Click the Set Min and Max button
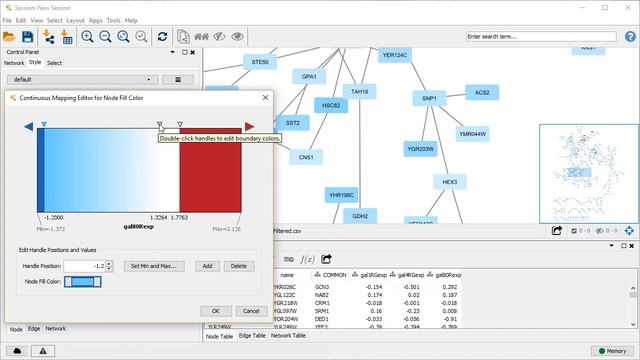The image size is (640, 360). point(154,266)
